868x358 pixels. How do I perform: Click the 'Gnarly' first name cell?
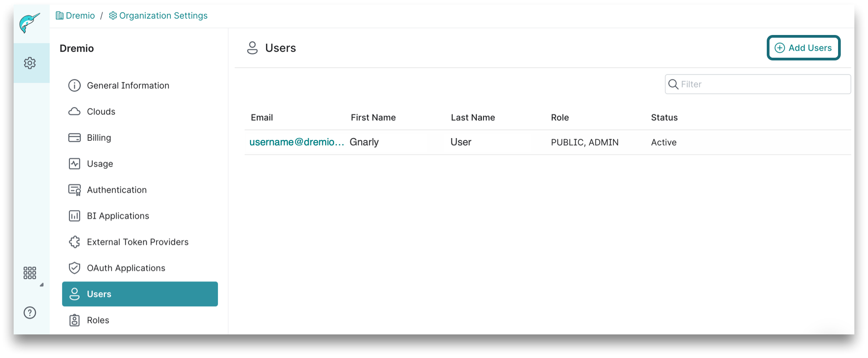[x=364, y=142]
